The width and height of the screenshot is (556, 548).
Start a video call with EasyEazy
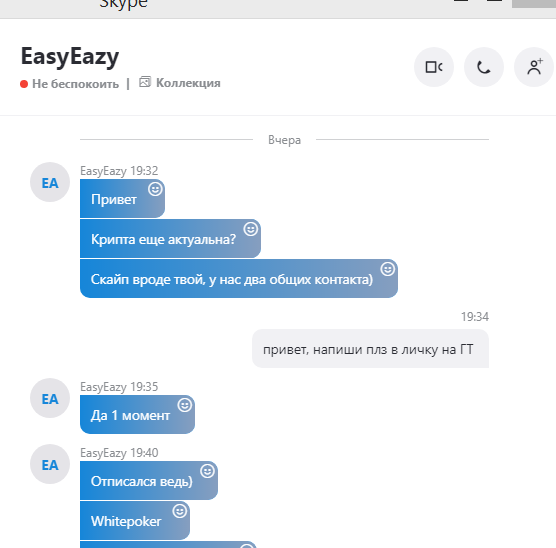tap(434, 67)
